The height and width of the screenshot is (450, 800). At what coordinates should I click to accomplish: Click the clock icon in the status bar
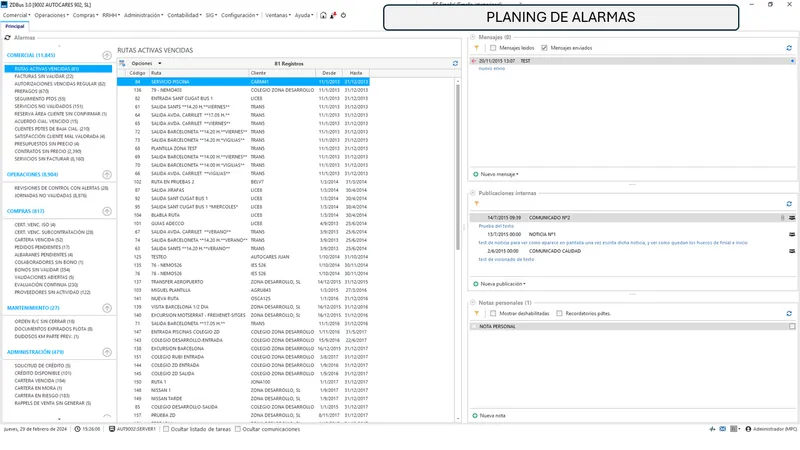(x=78, y=429)
